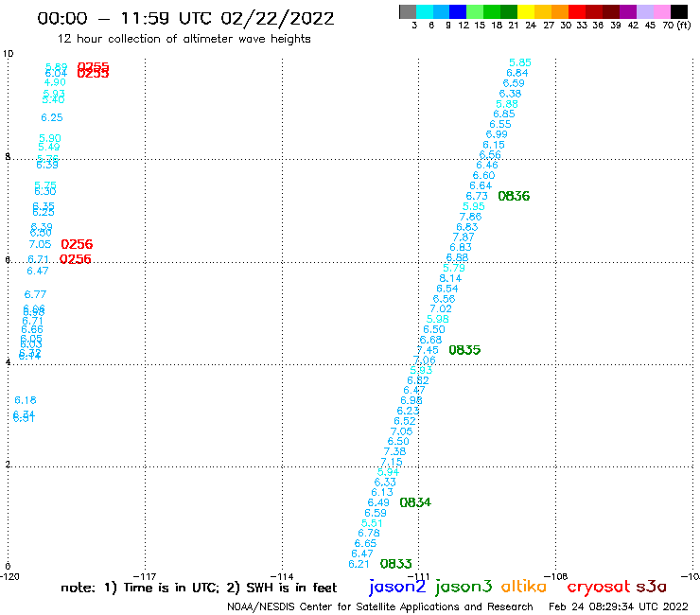Click the 7.06 wave height value
Image resolution: width=700 pixels, height=615 pixels.
pos(425,360)
